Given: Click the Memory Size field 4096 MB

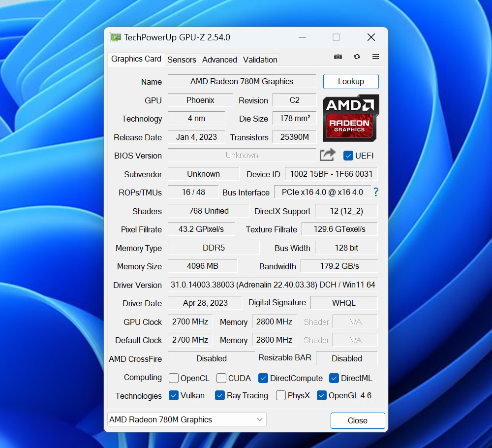Looking at the screenshot, I should 202,266.
